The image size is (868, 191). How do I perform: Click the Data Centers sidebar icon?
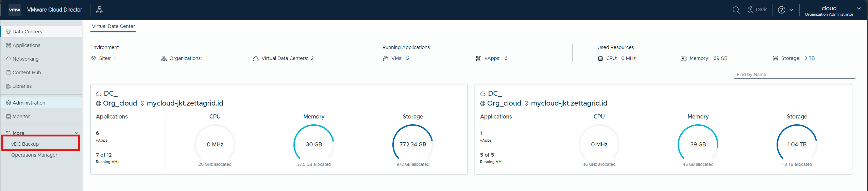point(8,32)
